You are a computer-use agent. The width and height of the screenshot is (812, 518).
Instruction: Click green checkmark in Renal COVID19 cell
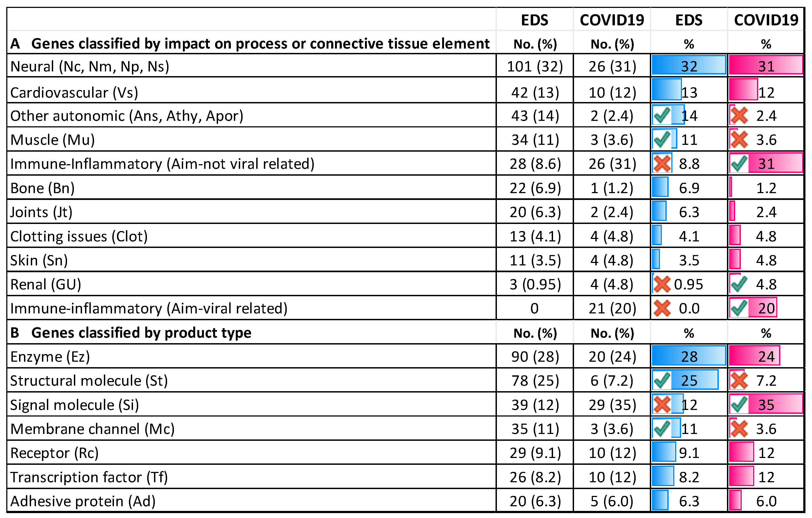(x=739, y=284)
